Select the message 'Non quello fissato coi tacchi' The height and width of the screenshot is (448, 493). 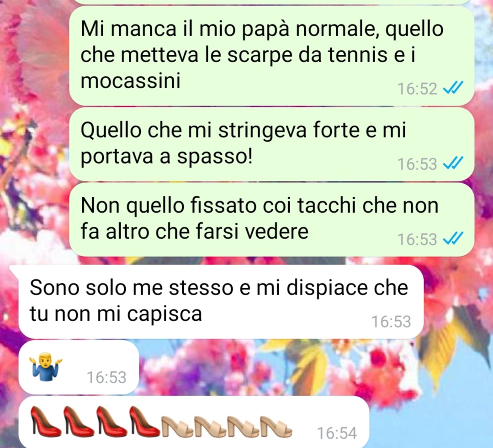click(272, 220)
